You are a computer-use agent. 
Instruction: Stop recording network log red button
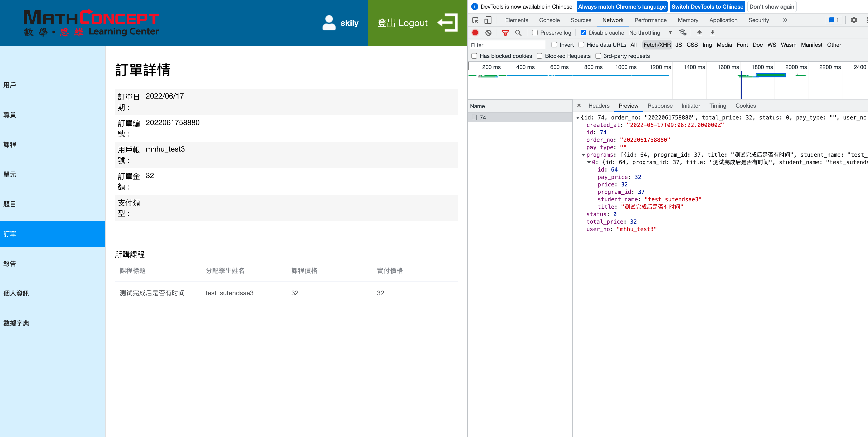475,33
